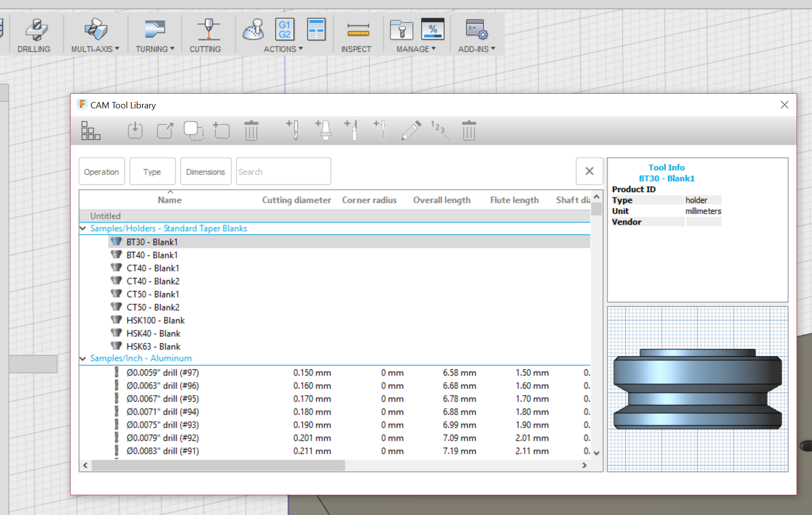Click the Tool Library icon above MANAGE
Screen dimensions: 812x515
tap(401, 29)
